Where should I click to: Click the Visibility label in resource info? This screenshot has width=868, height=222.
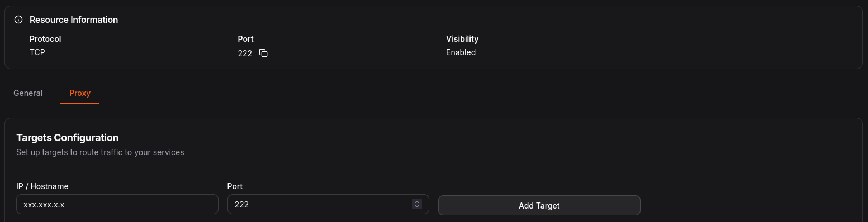click(462, 39)
